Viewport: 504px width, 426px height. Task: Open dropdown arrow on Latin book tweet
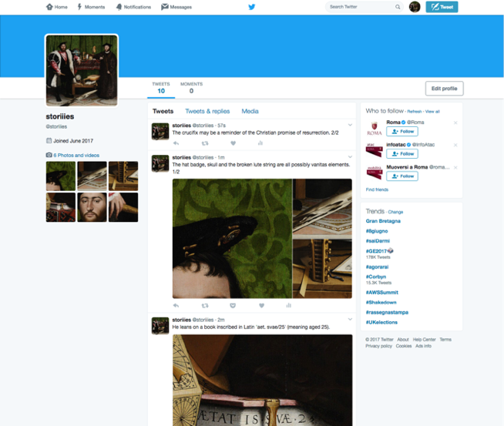tap(350, 319)
